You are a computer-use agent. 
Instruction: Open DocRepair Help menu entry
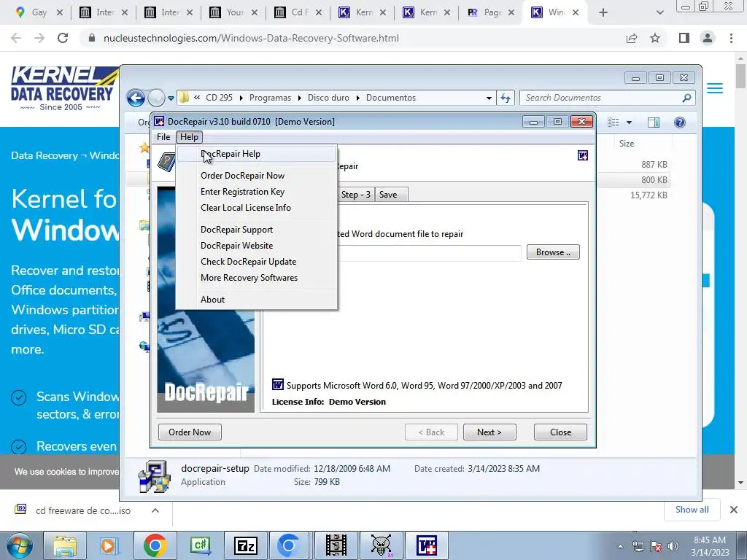point(257,154)
